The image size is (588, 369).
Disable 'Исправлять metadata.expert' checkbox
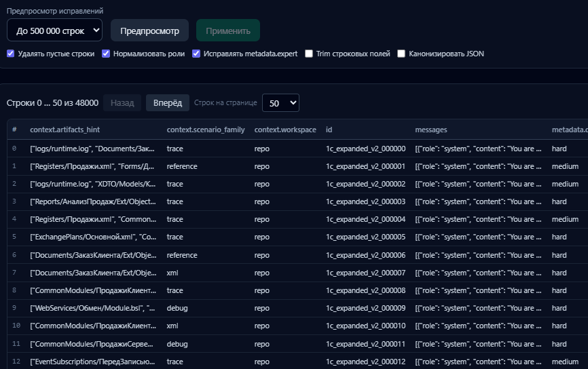pyautogui.click(x=196, y=54)
